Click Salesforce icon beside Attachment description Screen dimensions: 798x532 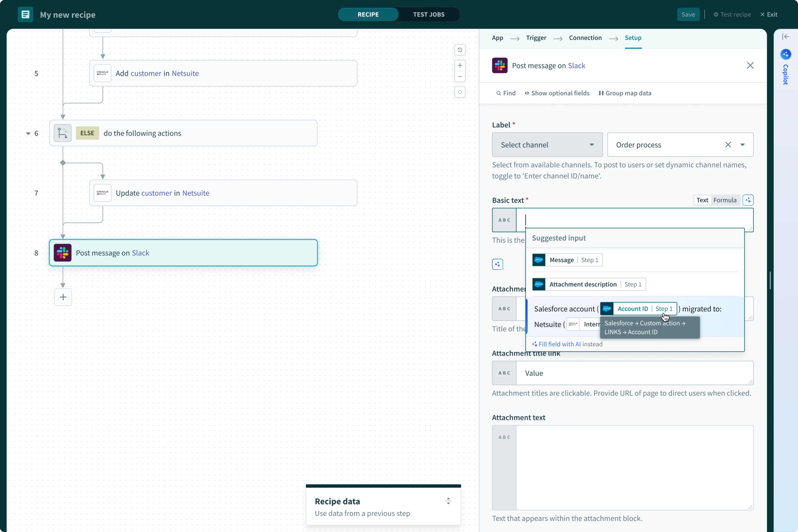click(539, 284)
